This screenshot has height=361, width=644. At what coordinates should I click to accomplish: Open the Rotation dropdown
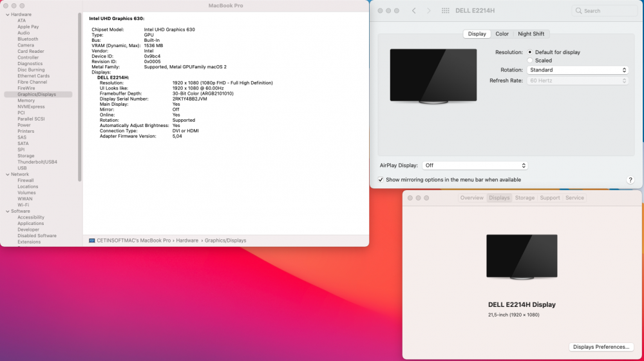point(578,70)
